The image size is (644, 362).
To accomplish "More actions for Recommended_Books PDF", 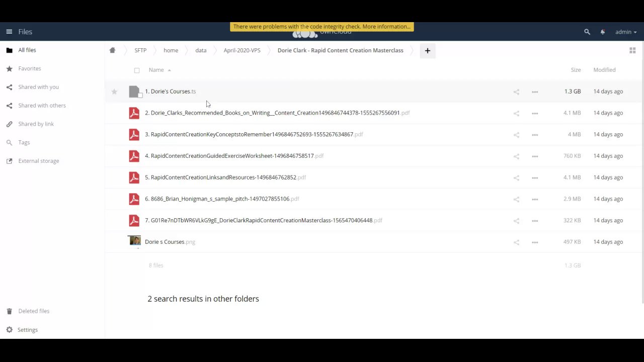I will coord(535,114).
